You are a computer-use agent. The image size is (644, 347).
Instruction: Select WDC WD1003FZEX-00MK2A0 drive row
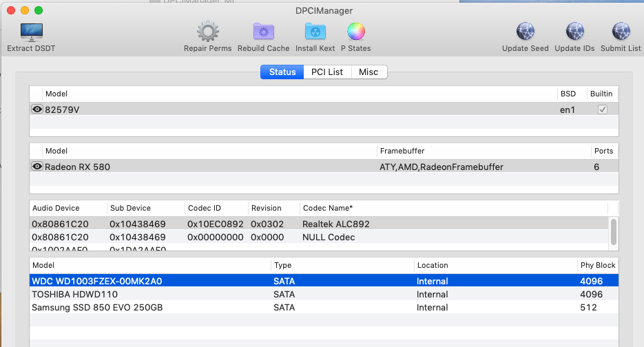(x=324, y=281)
